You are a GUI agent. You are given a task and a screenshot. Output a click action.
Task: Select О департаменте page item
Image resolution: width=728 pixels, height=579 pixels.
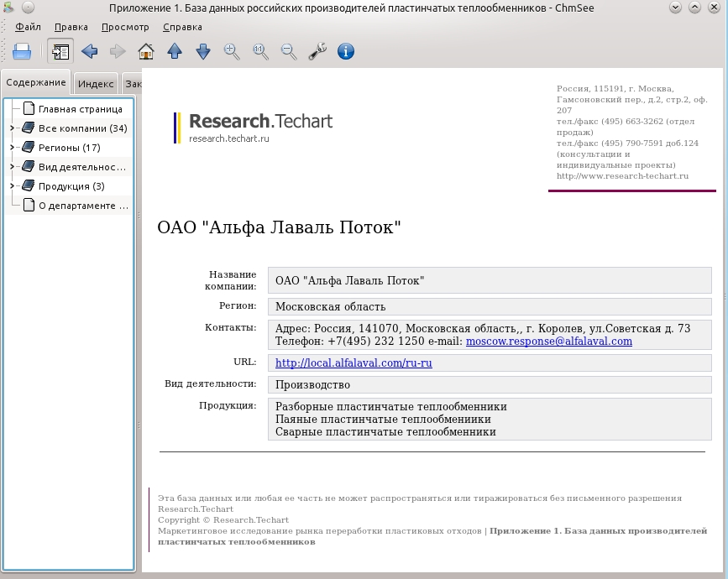83,206
